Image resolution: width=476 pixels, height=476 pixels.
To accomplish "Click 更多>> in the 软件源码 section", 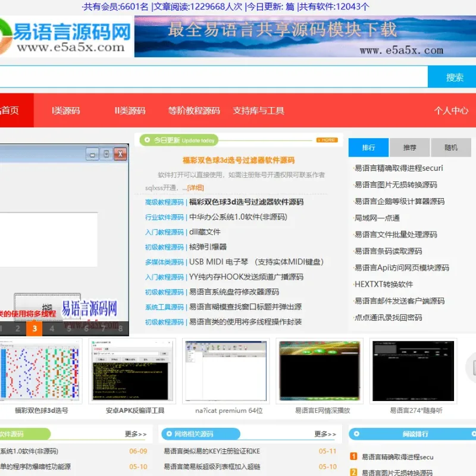I will (136, 434).
